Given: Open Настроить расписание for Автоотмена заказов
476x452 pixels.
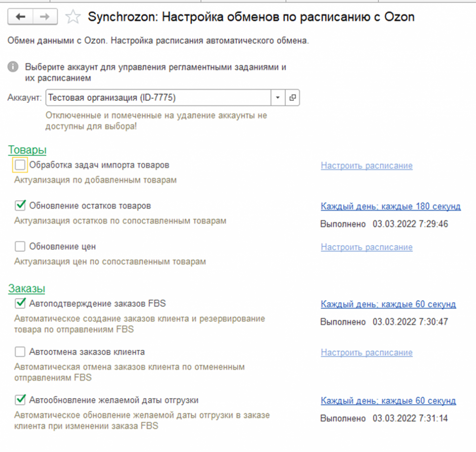Looking at the screenshot, I should click(x=367, y=353).
